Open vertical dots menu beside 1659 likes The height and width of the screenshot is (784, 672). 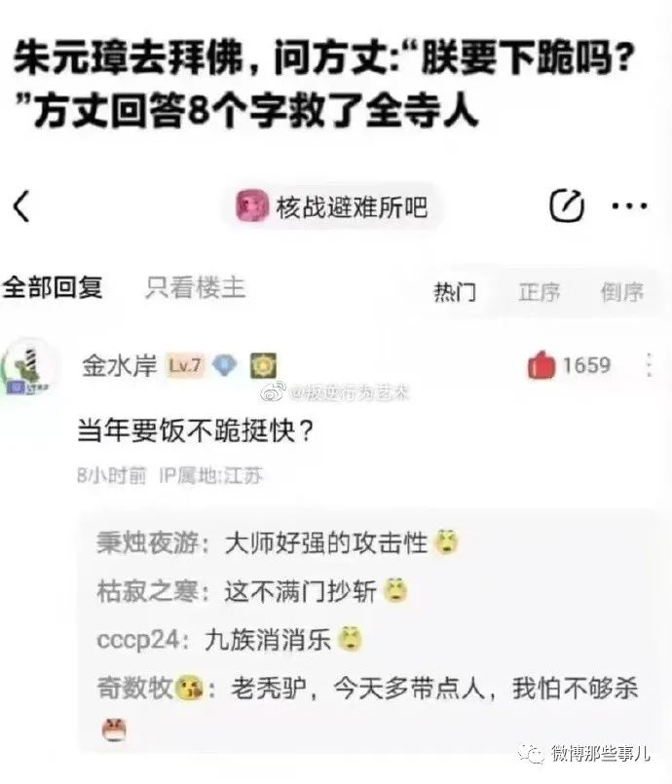click(x=649, y=365)
